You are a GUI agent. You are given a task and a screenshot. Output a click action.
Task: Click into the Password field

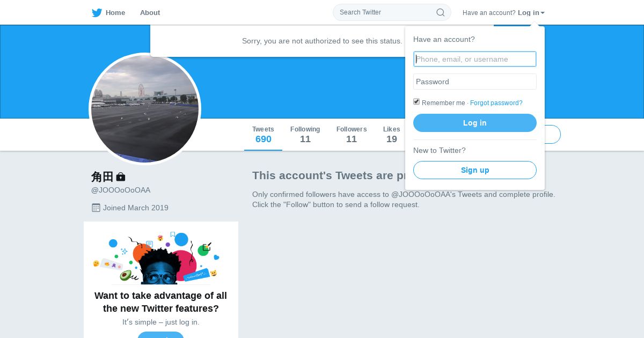(x=475, y=82)
